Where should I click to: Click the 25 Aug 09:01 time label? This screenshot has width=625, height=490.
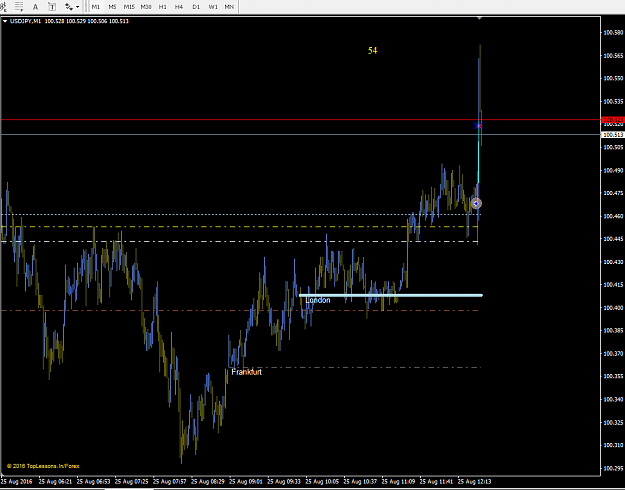click(x=246, y=482)
